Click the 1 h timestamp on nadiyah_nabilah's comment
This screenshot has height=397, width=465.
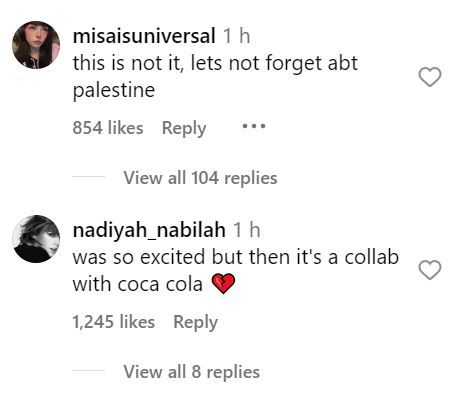coord(247,230)
